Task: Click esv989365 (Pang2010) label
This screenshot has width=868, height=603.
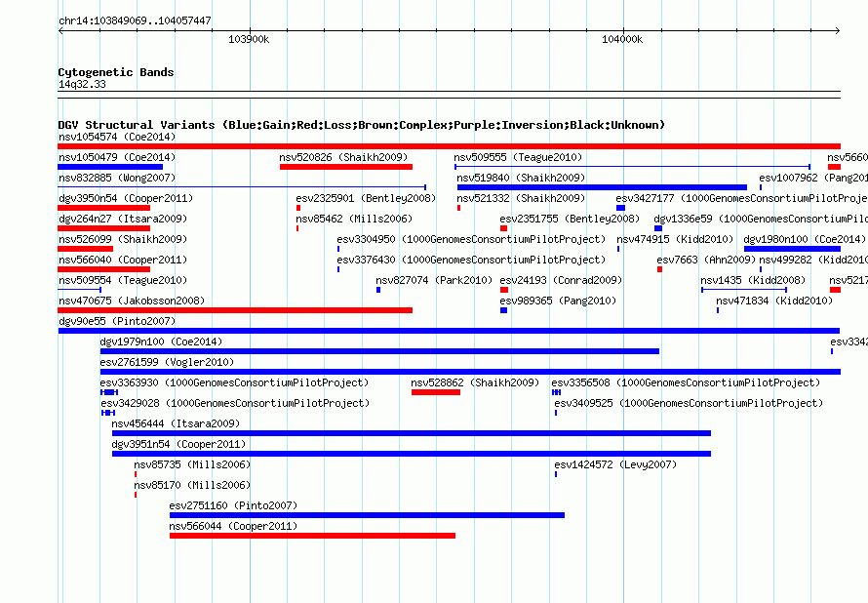Action: [x=558, y=301]
